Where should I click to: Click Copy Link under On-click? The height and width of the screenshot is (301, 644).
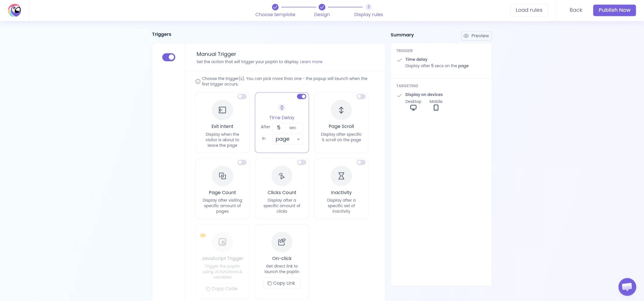point(282,283)
